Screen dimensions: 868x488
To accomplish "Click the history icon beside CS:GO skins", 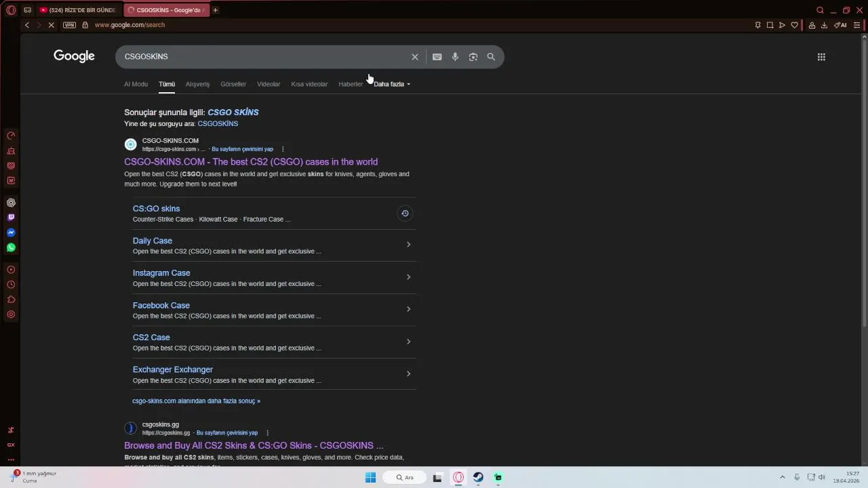I will tap(405, 213).
